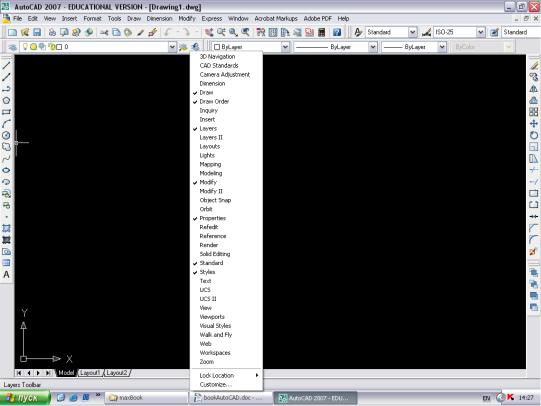Click the first-tab navigation arrow
The width and height of the screenshot is (541, 406).
(x=19, y=373)
